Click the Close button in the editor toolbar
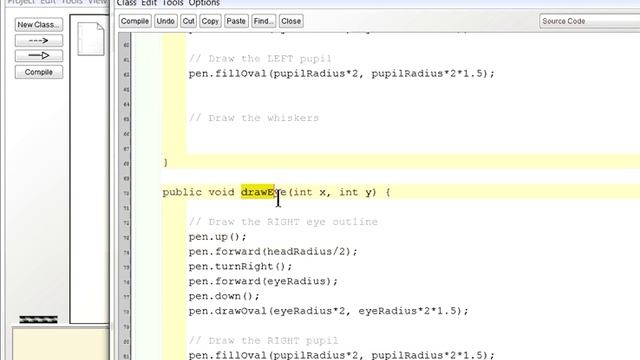This screenshot has width=640, height=360. coord(291,21)
